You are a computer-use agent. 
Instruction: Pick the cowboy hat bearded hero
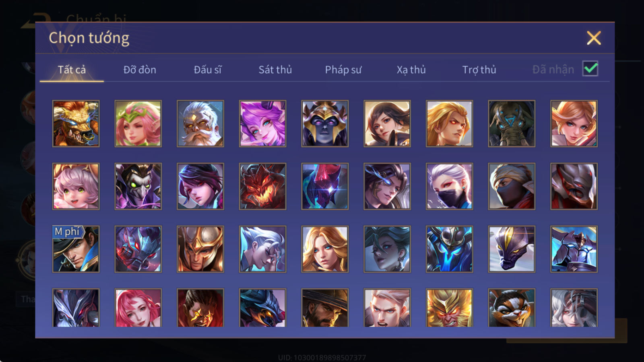(325, 308)
